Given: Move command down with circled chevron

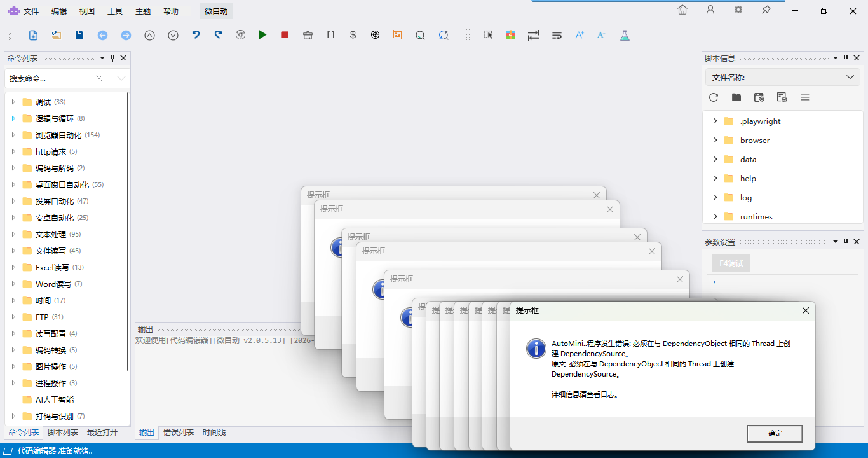Looking at the screenshot, I should (x=173, y=35).
